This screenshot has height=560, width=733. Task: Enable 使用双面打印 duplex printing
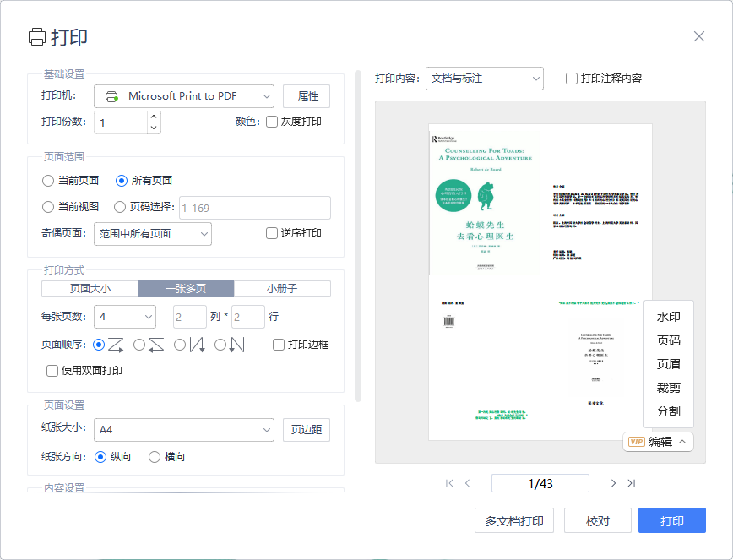pyautogui.click(x=52, y=371)
